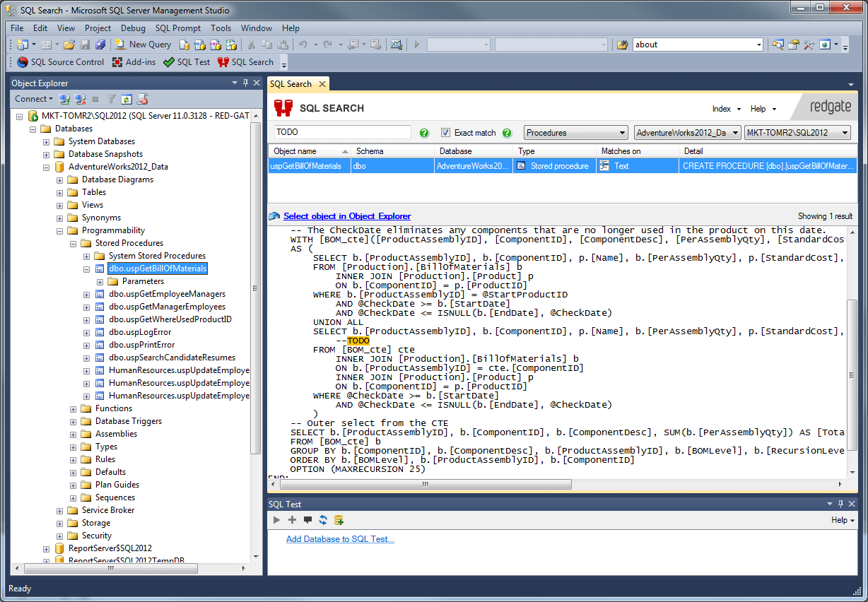Run tests using SQL Test play icon
The height and width of the screenshot is (602, 868).
point(276,520)
